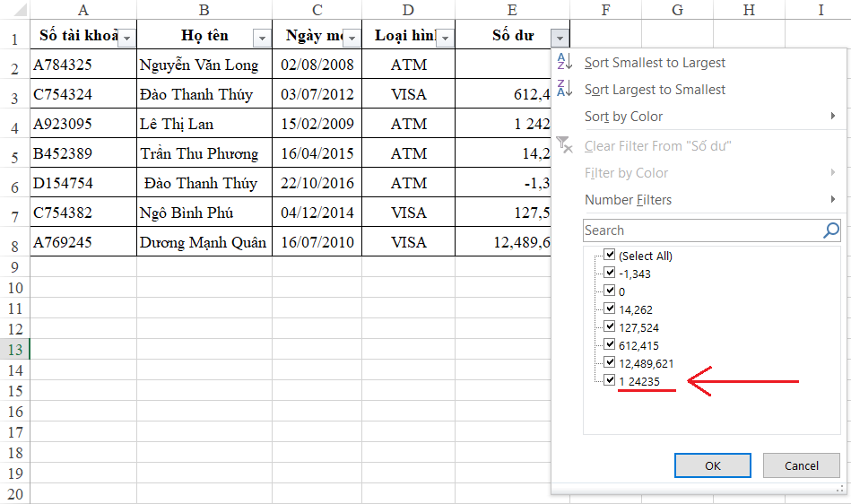Toggle the 1 24235 checkbox
The height and width of the screenshot is (504, 851).
610,381
